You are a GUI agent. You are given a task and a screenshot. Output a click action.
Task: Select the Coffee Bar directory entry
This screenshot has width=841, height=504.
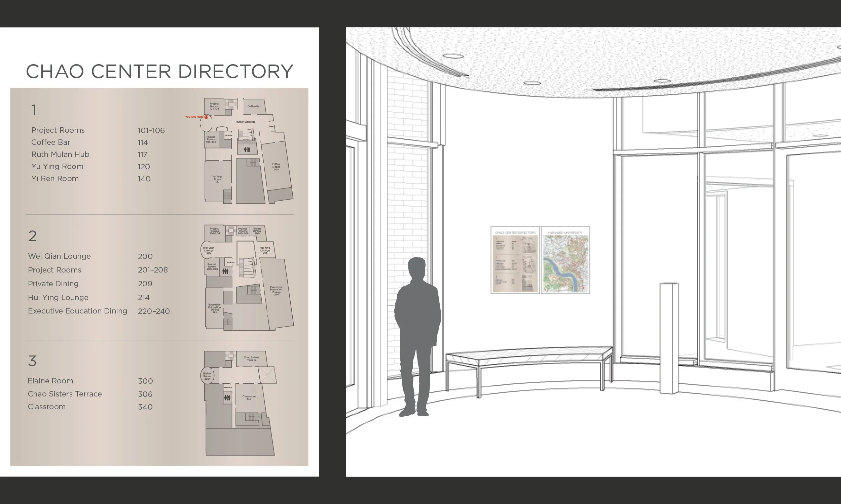click(51, 142)
